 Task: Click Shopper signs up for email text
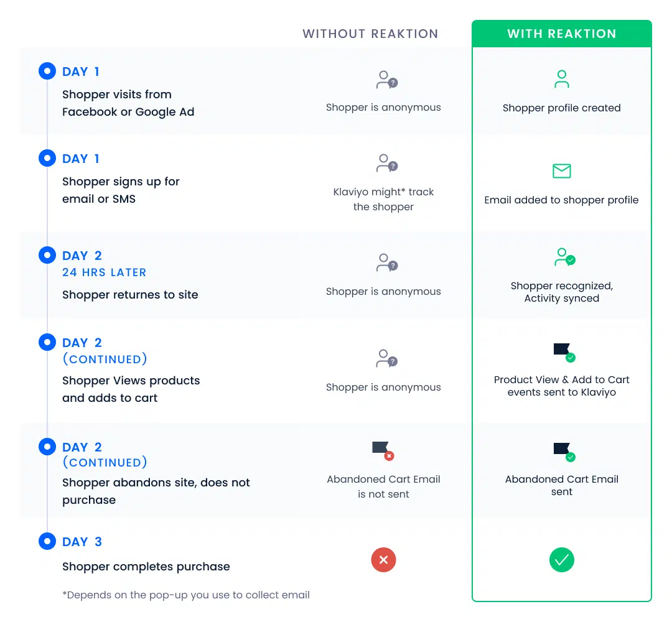coord(121,190)
